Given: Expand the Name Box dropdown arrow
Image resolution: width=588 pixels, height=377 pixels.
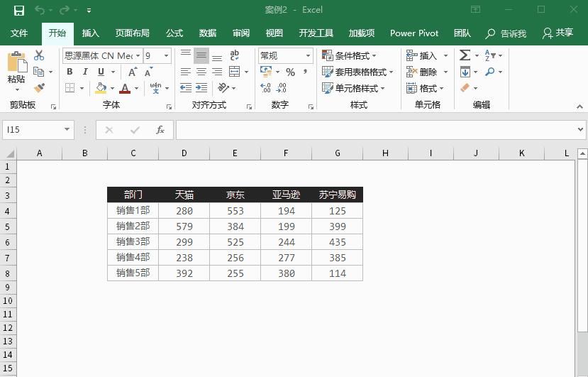Looking at the screenshot, I should pyautogui.click(x=67, y=129).
